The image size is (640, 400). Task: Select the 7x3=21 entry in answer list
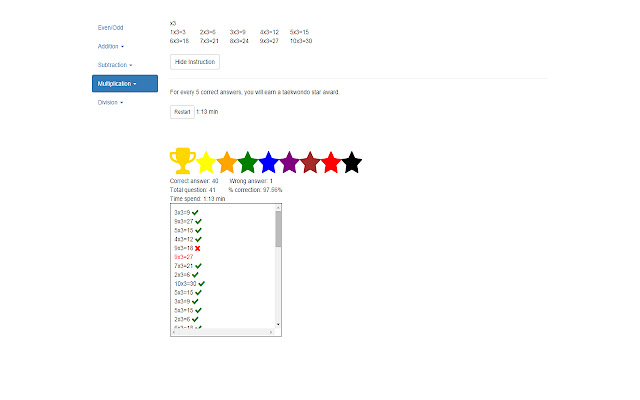184,266
